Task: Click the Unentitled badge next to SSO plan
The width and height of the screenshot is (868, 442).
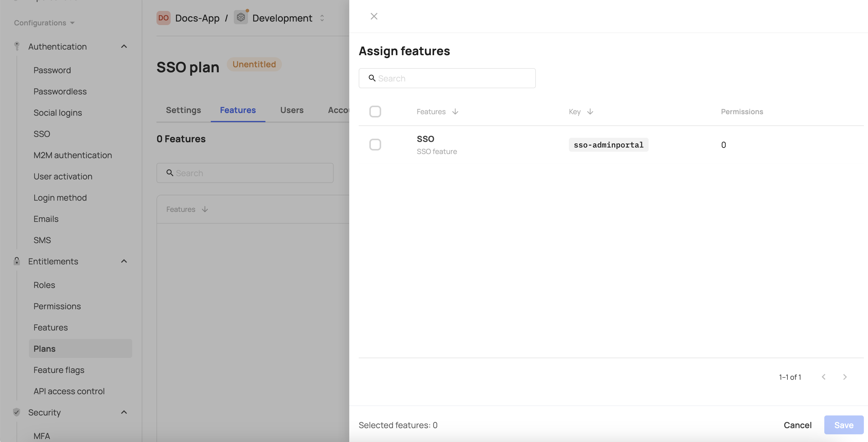Action: [254, 64]
